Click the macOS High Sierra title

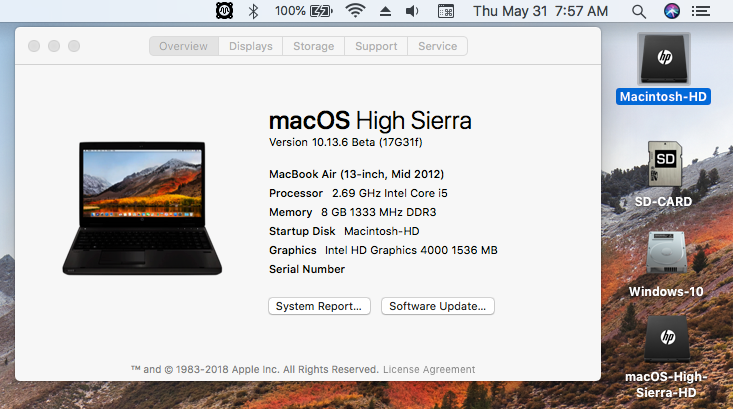click(370, 121)
